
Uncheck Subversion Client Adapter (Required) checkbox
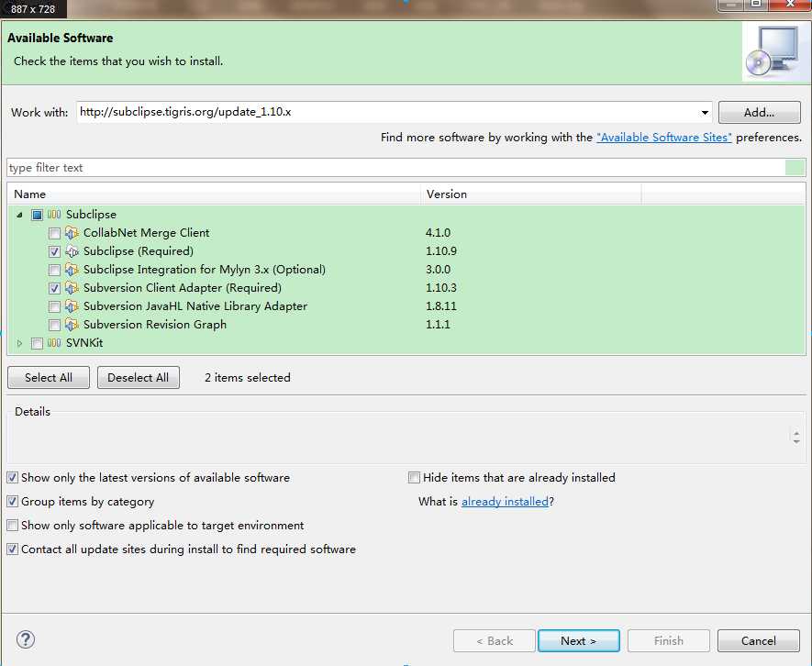(54, 288)
